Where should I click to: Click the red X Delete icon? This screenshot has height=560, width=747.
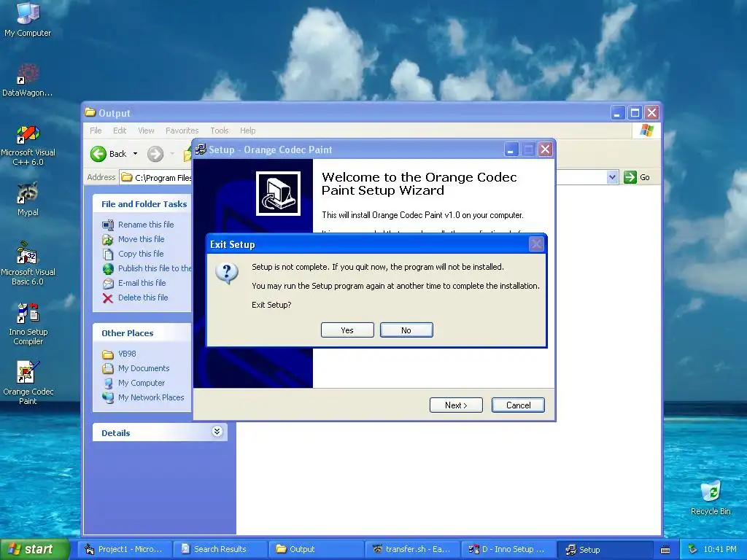(108, 298)
